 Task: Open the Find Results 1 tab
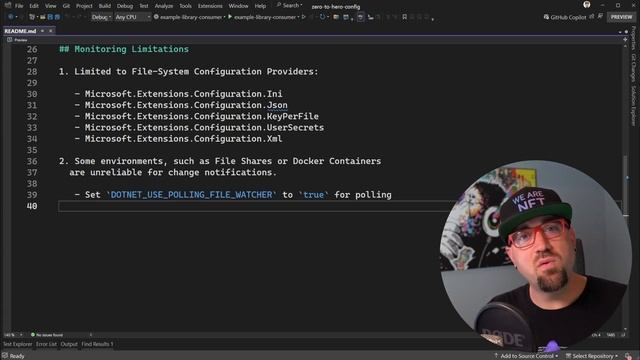pos(97,344)
